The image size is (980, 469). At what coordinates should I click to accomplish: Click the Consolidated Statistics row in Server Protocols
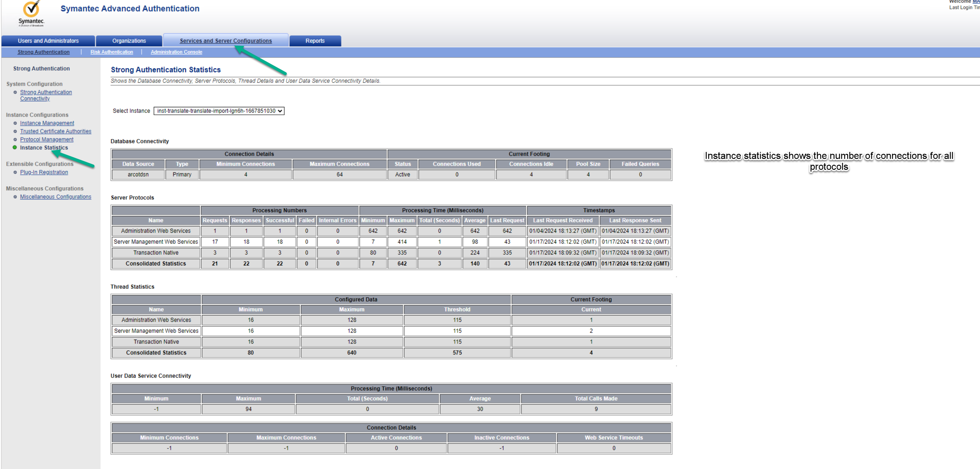(156, 263)
